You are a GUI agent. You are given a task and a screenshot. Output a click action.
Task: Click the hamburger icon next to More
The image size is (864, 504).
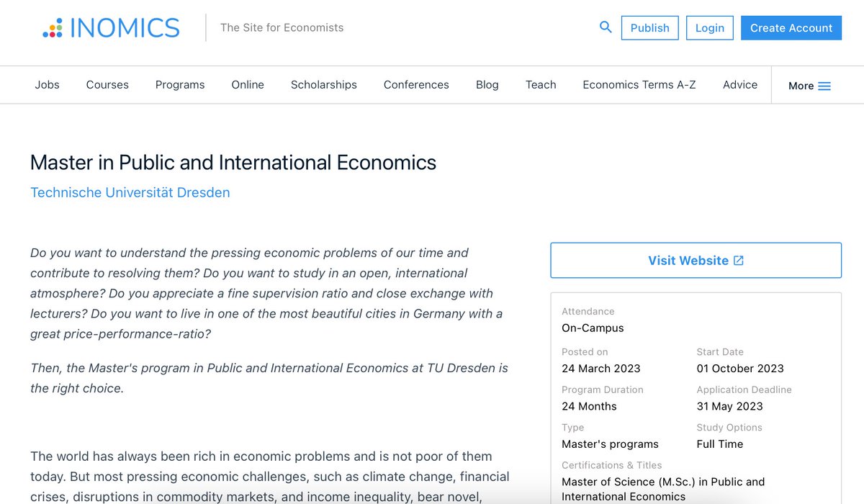point(824,86)
